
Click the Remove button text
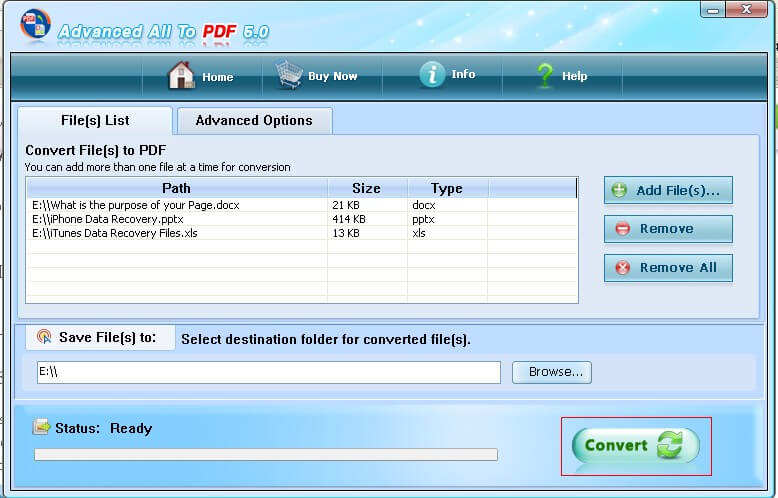(666, 229)
